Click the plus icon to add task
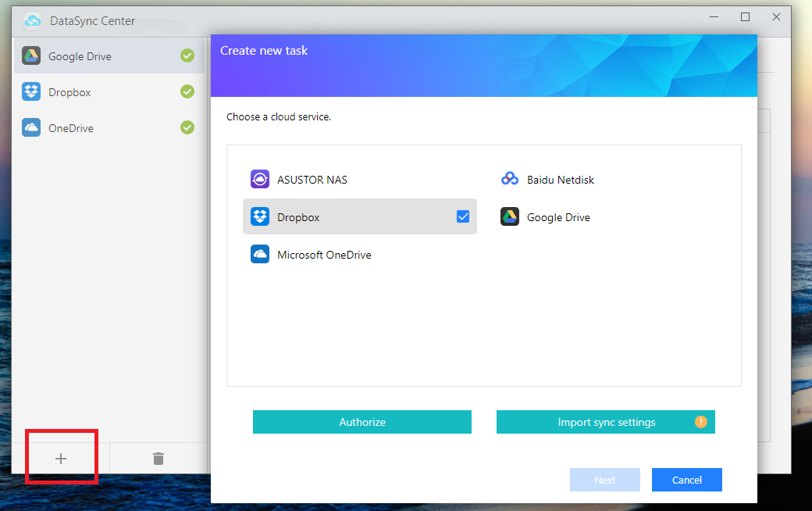Screen dimensions: 812x511 tap(61, 459)
